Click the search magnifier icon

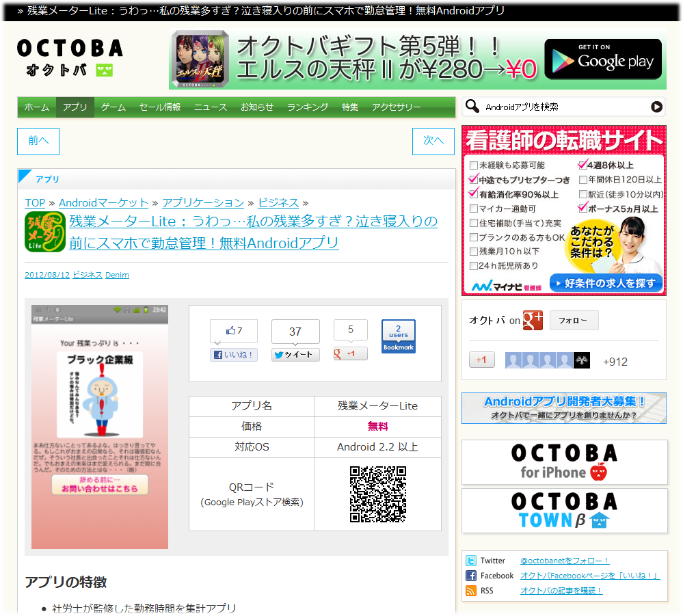[x=472, y=107]
